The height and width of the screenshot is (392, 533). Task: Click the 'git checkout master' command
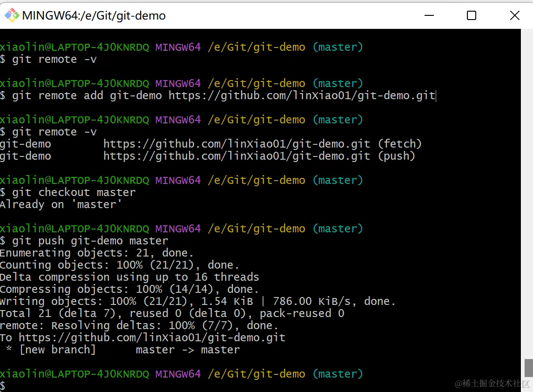pyautogui.click(x=68, y=192)
